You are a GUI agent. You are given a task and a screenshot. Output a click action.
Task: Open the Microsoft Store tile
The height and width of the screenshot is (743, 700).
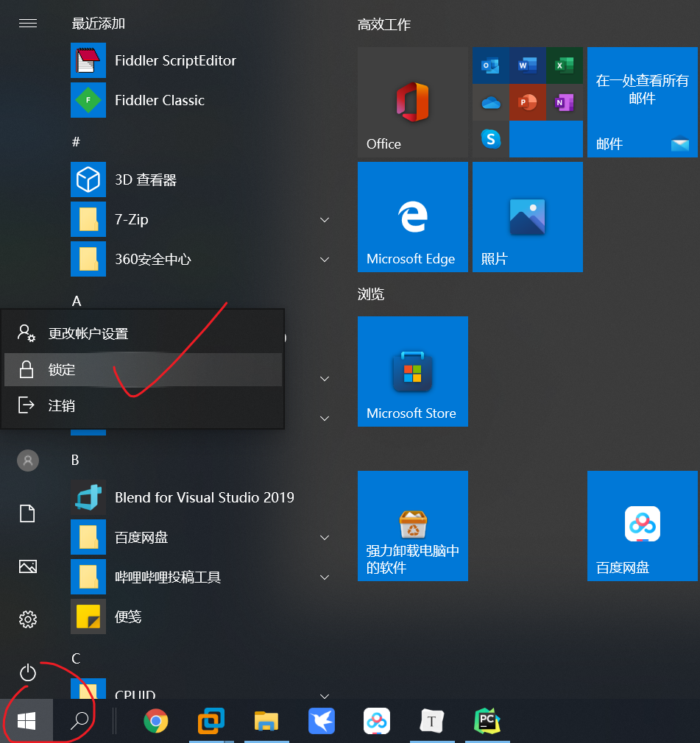click(412, 371)
